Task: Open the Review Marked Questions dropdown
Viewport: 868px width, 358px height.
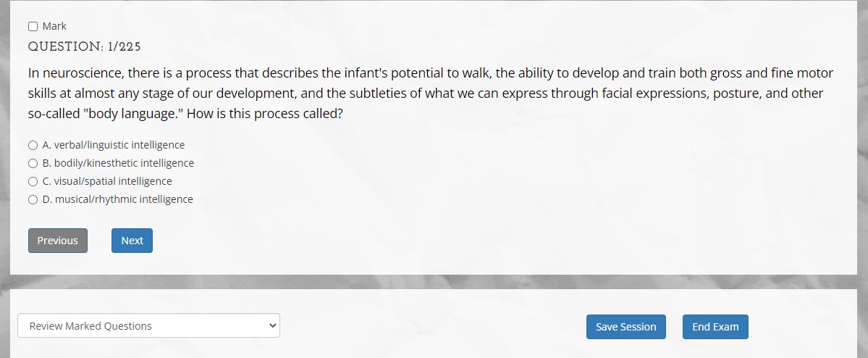Action: coord(148,326)
